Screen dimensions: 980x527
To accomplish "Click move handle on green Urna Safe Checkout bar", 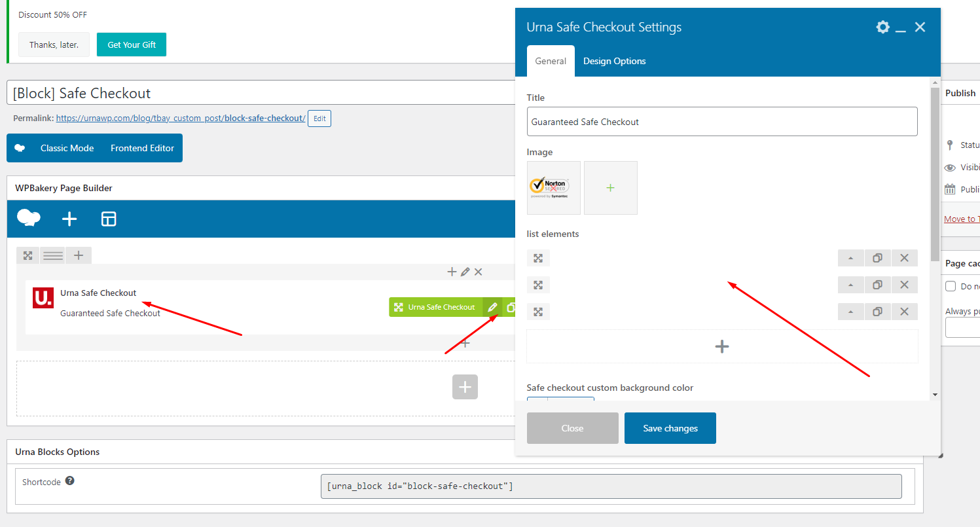I will [x=398, y=307].
